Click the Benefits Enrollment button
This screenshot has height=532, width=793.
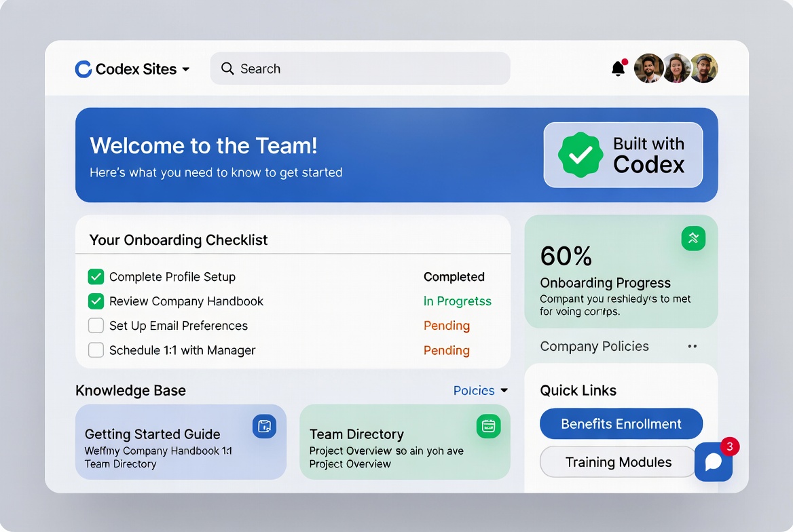click(x=621, y=424)
